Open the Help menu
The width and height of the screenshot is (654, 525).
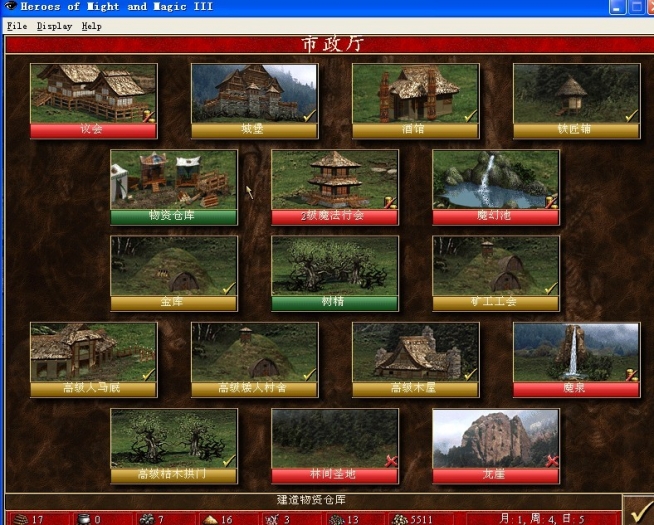pyautogui.click(x=91, y=26)
